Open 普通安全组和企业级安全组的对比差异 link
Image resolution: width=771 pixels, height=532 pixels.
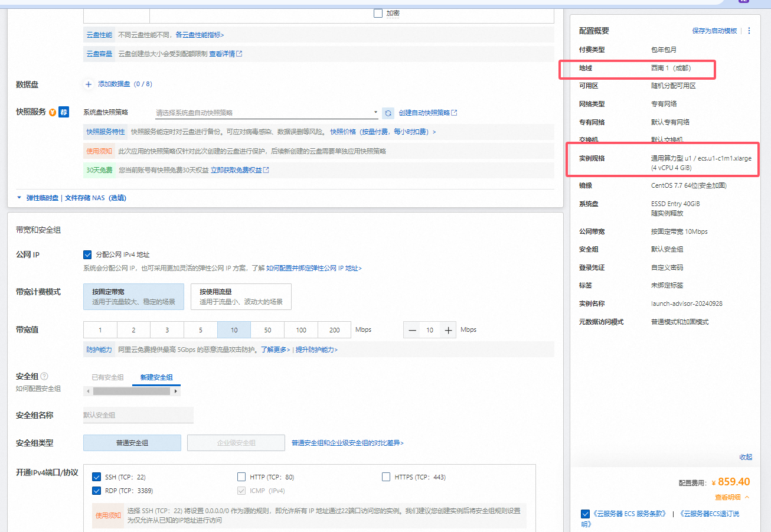348,443
